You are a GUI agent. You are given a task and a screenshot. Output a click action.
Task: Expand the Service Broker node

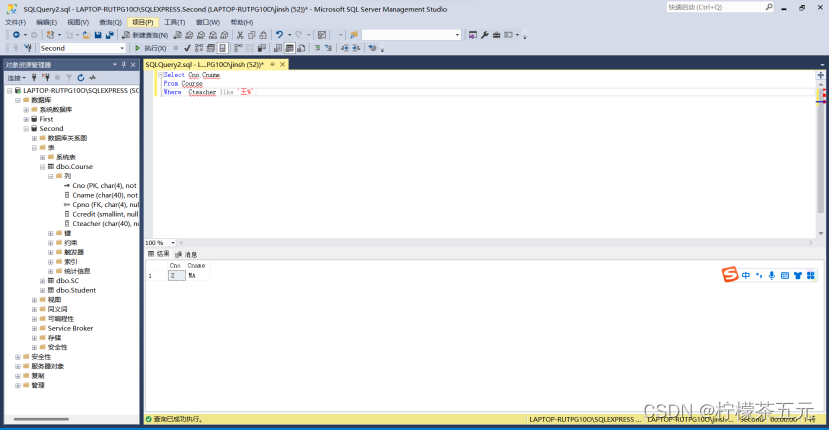34,328
